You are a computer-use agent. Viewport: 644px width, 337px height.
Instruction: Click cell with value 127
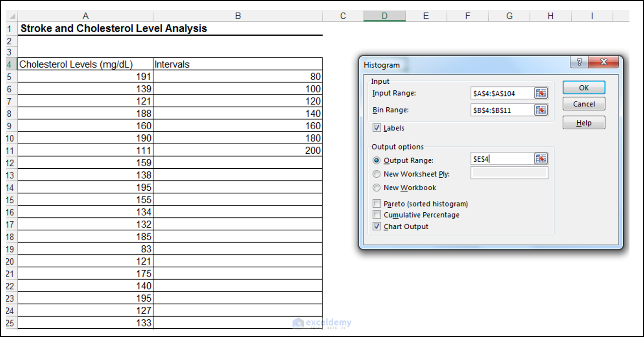85,310
